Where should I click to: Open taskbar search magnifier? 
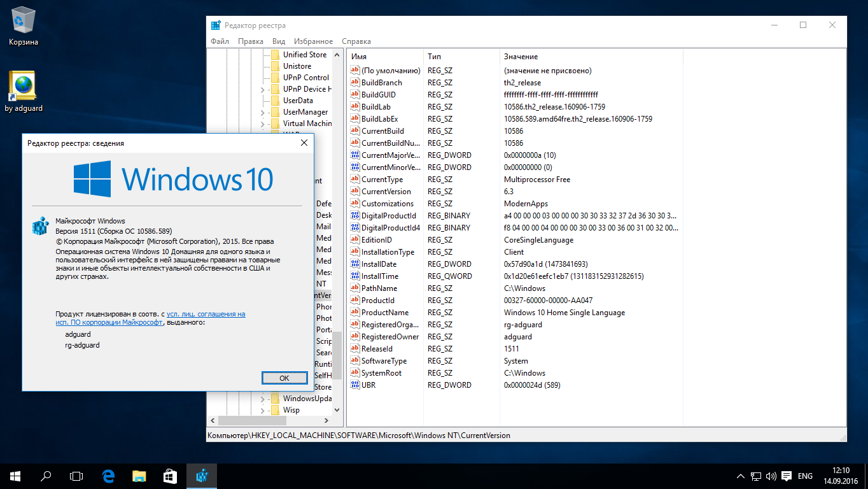click(46, 476)
